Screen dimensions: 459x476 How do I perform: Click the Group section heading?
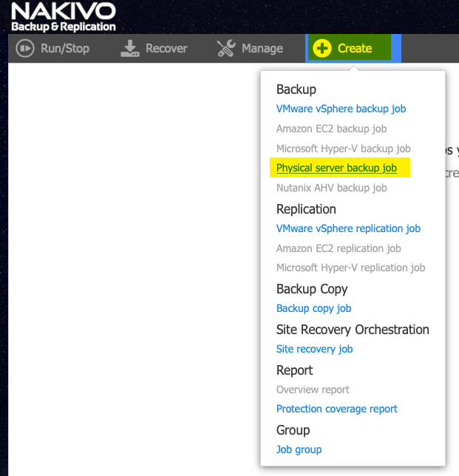tap(293, 430)
